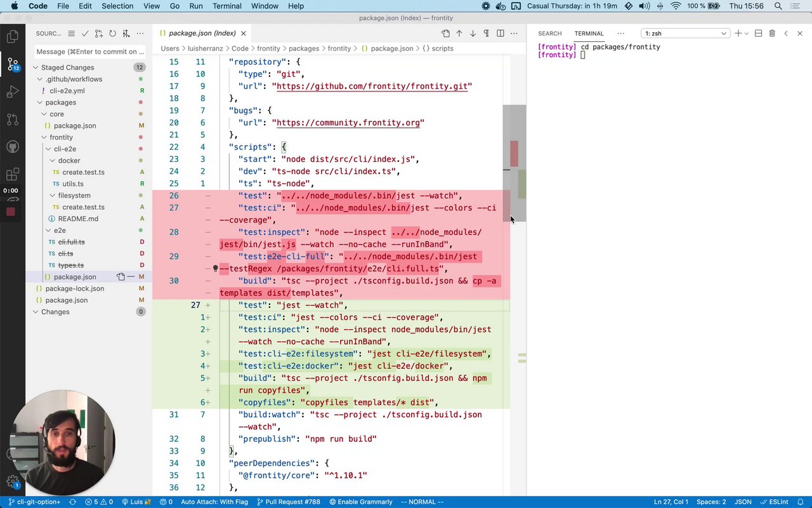Go to previous change arrow
812x508 pixels.
459,33
